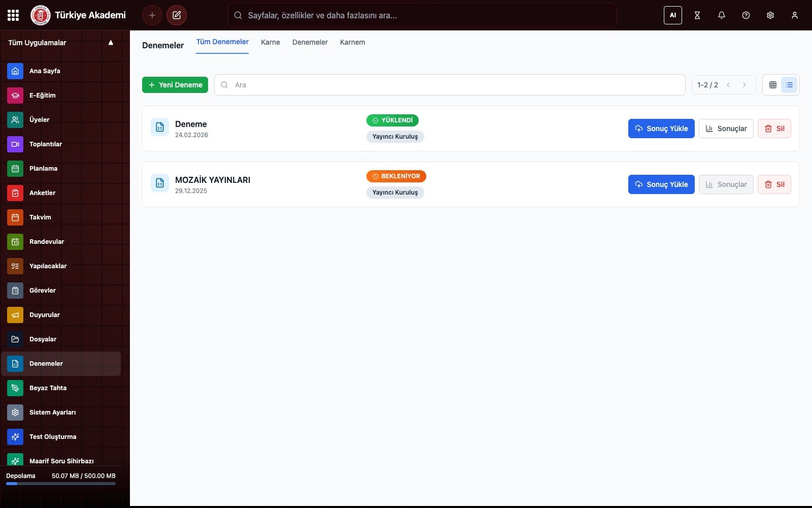Open the user profile icon
This screenshot has width=812, height=508.
[795, 15]
